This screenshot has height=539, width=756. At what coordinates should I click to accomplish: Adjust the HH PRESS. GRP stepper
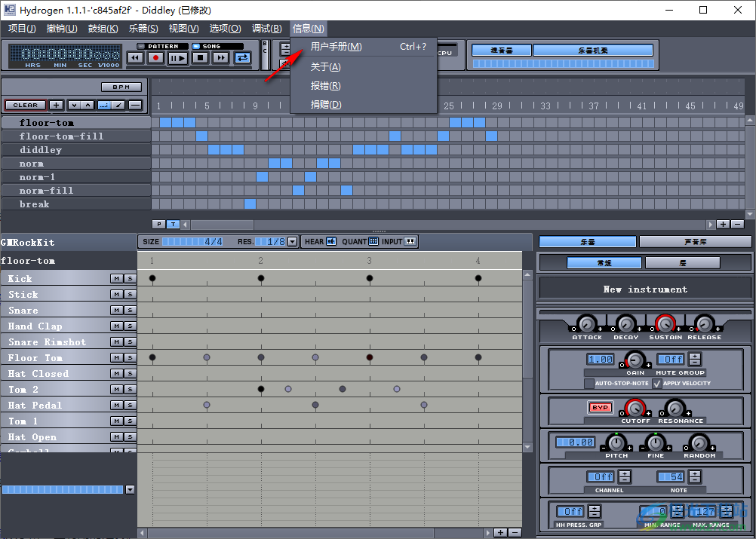pos(595,511)
